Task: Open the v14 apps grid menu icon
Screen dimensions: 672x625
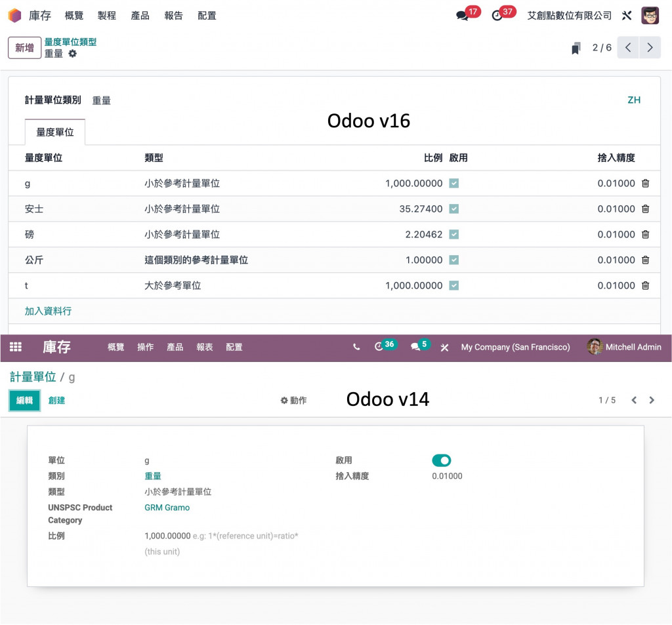Action: click(16, 347)
